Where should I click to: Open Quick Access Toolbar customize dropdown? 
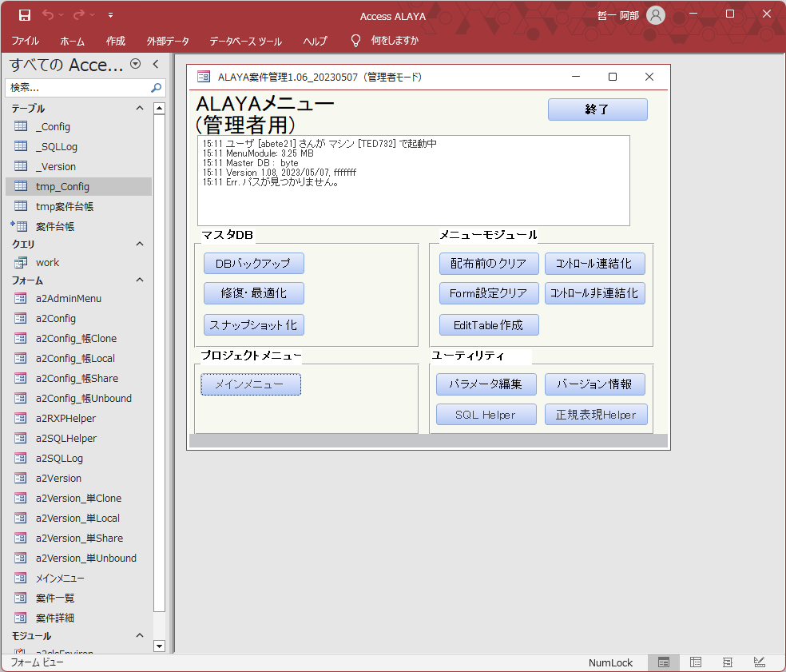pos(110,15)
